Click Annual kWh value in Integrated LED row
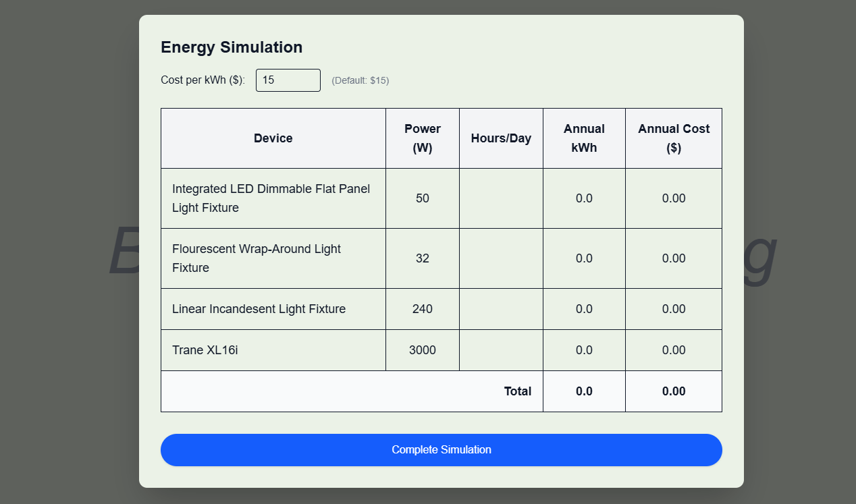The height and width of the screenshot is (504, 856). coord(584,198)
